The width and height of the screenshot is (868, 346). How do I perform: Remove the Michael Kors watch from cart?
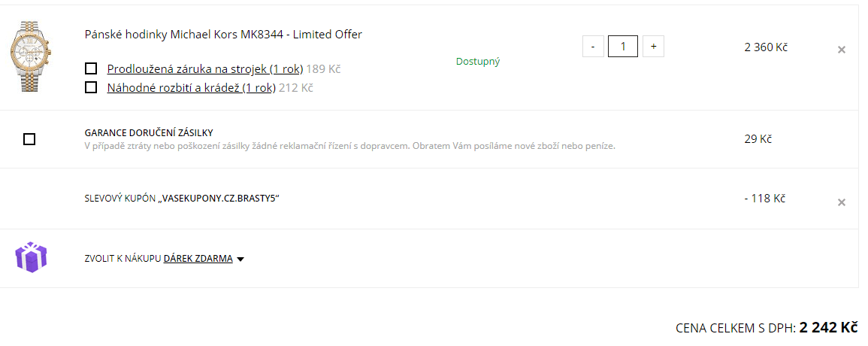pos(842,50)
